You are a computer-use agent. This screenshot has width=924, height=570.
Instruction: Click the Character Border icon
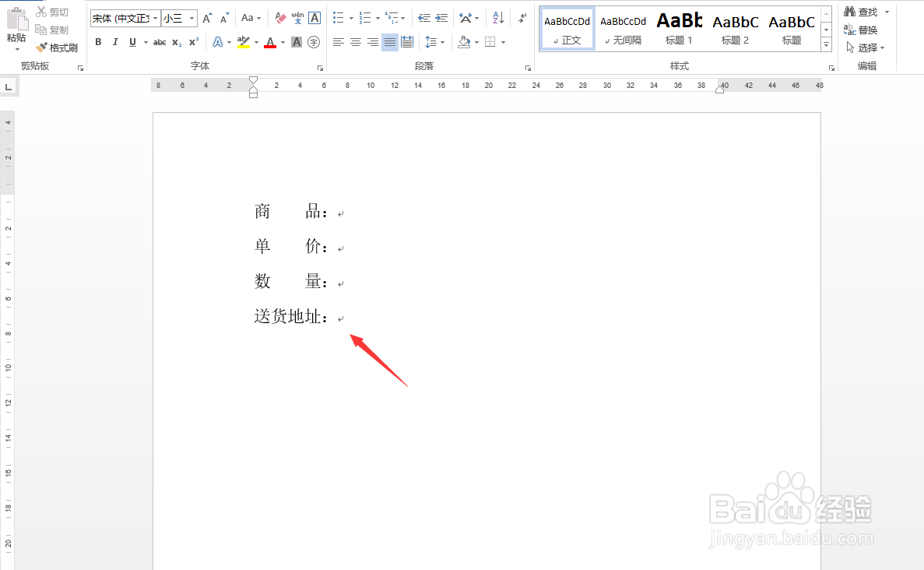point(314,18)
